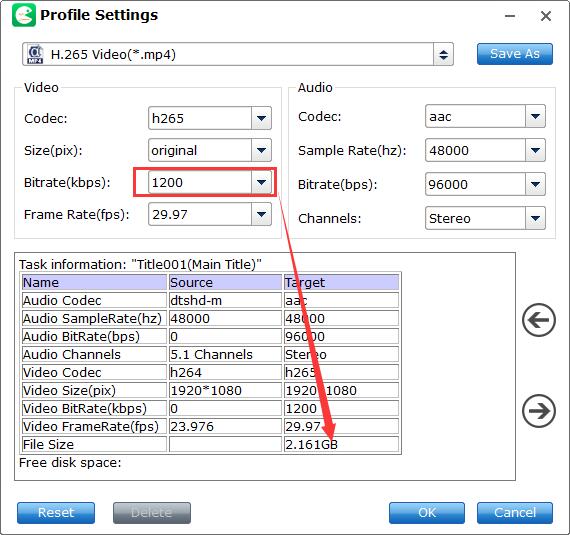Viewport: 570px width, 535px height.
Task: Expand the Frame Rate 29.97 dropdown
Action: click(x=261, y=214)
